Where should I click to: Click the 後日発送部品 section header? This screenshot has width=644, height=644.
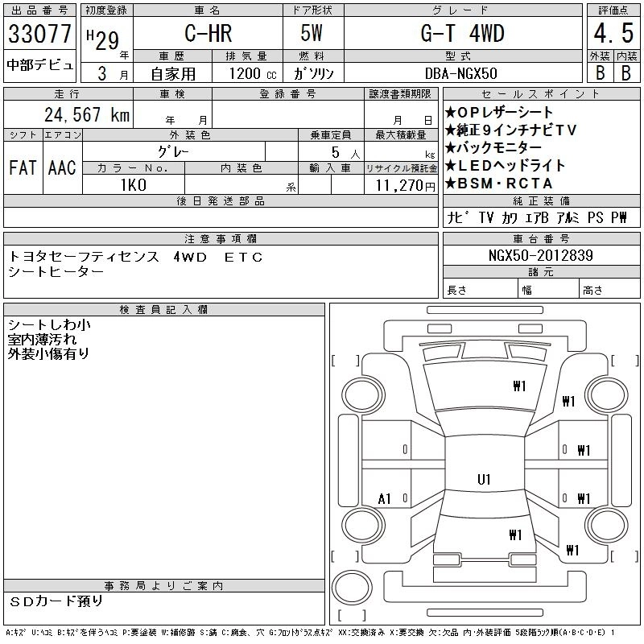point(221,200)
